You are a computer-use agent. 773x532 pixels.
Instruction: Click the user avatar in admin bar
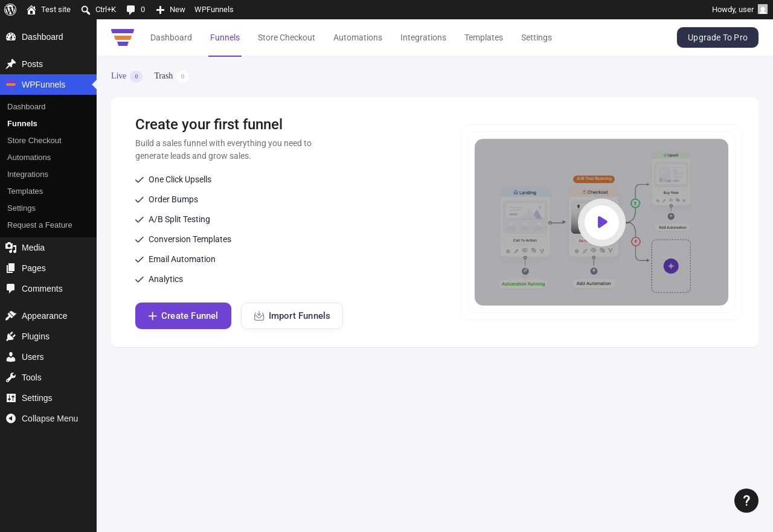pos(763,10)
